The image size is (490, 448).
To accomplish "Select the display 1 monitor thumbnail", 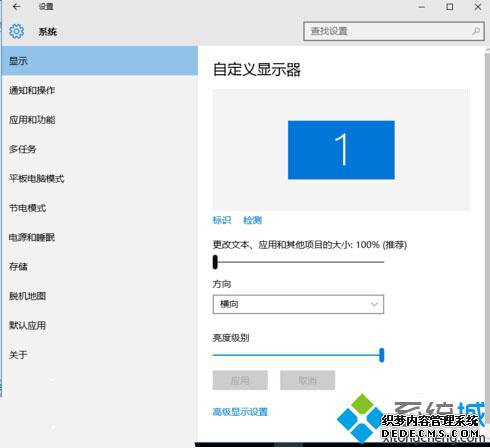I will point(341,150).
